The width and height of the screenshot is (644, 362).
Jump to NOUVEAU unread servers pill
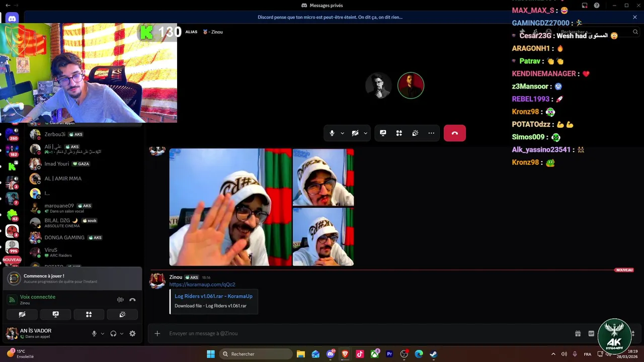click(x=12, y=260)
